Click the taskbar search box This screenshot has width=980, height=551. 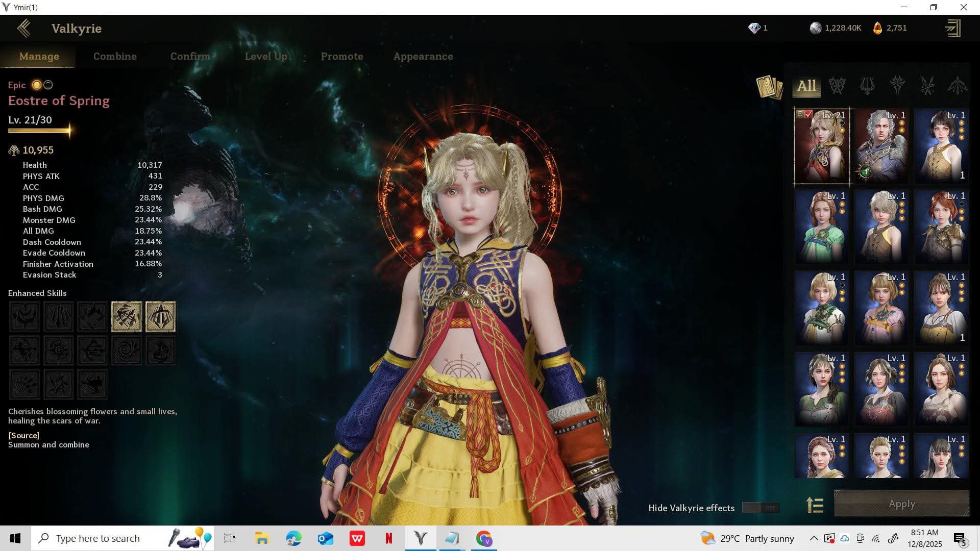(122, 538)
